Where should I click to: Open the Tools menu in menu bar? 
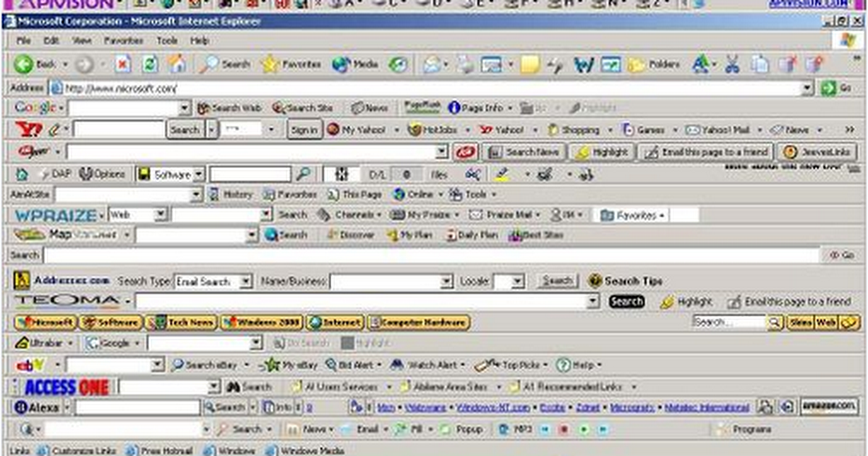point(167,41)
